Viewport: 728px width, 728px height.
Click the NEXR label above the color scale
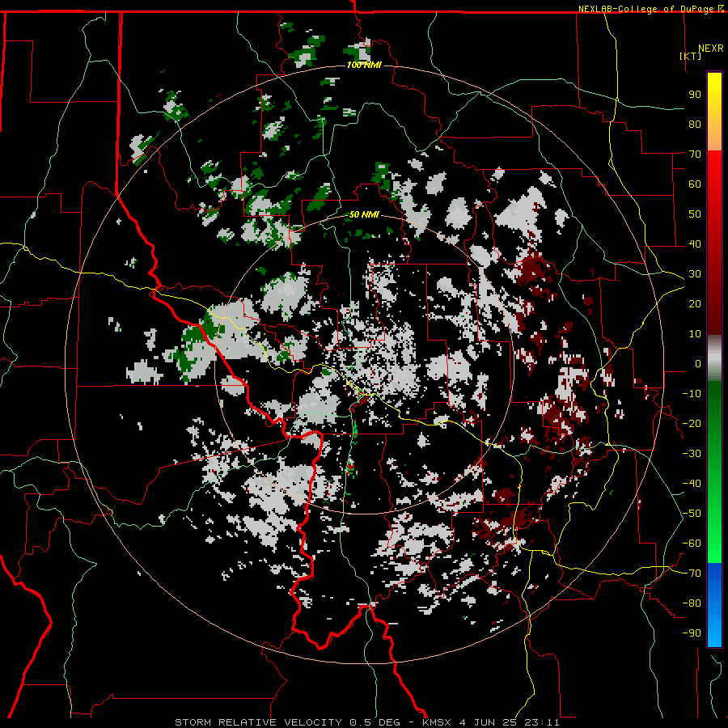tap(711, 49)
